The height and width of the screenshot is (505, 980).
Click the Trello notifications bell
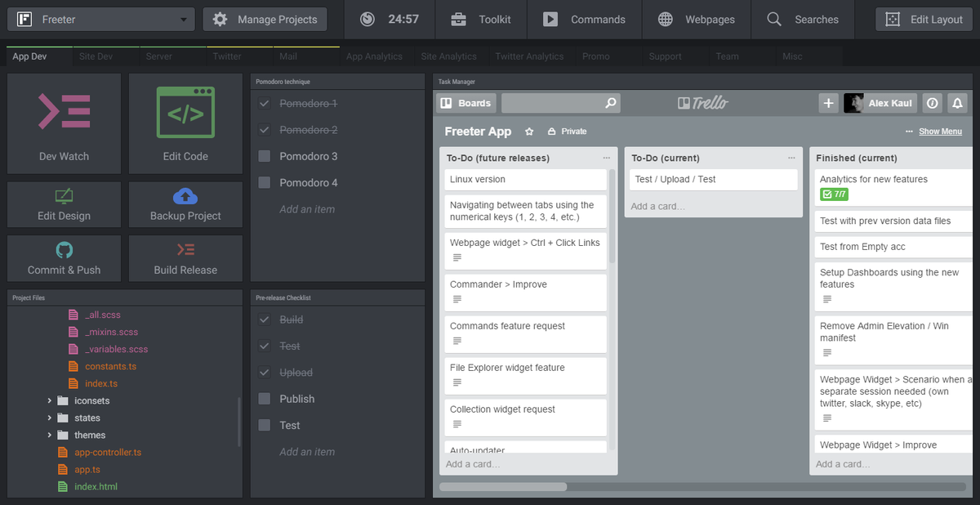[x=957, y=103]
